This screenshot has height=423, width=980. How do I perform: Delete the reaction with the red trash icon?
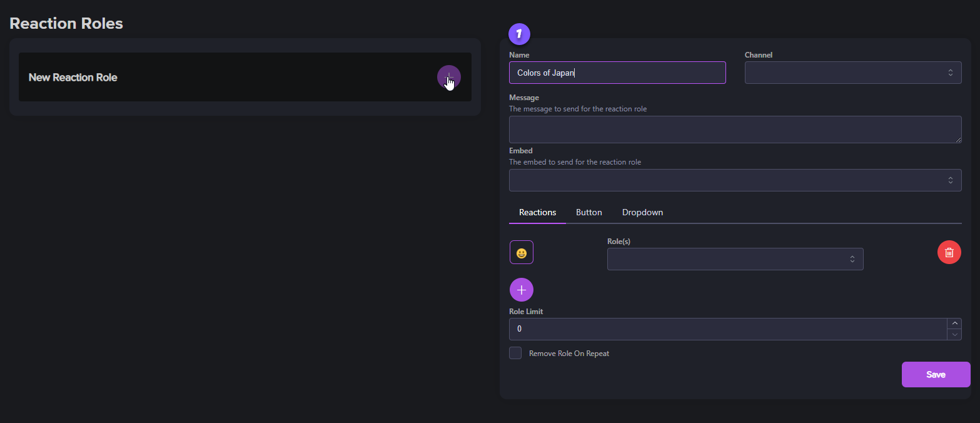[x=949, y=252]
